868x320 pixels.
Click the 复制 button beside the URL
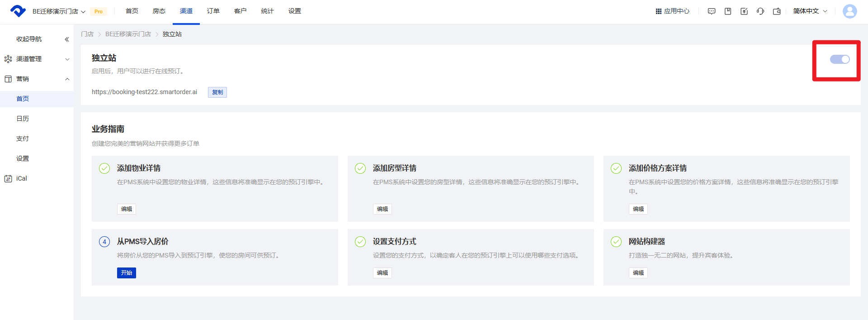click(217, 92)
